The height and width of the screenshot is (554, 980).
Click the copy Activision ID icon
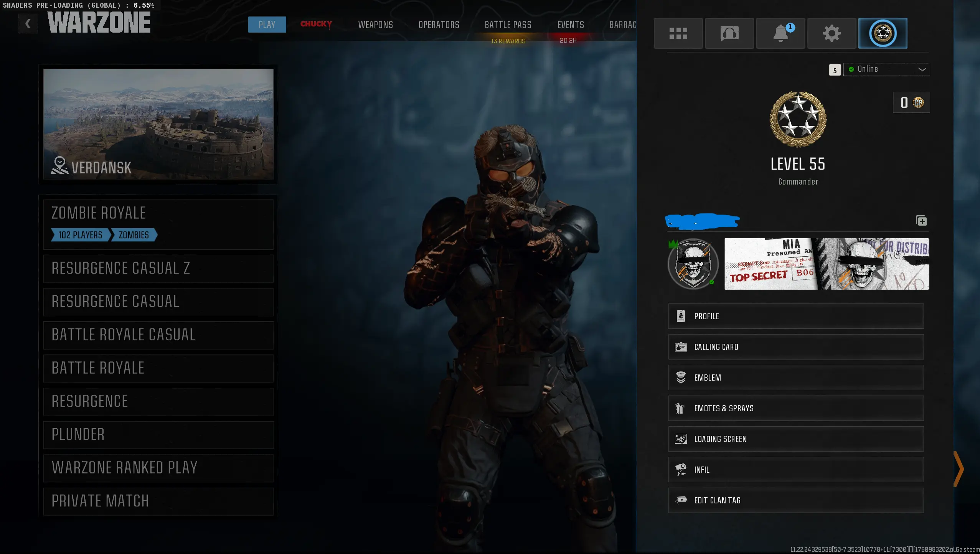(921, 221)
